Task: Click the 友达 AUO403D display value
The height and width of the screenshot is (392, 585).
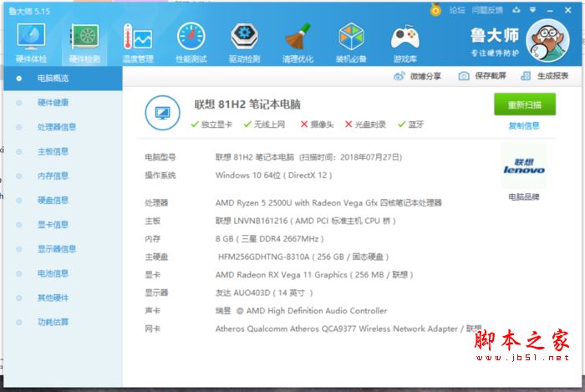Action: [264, 293]
